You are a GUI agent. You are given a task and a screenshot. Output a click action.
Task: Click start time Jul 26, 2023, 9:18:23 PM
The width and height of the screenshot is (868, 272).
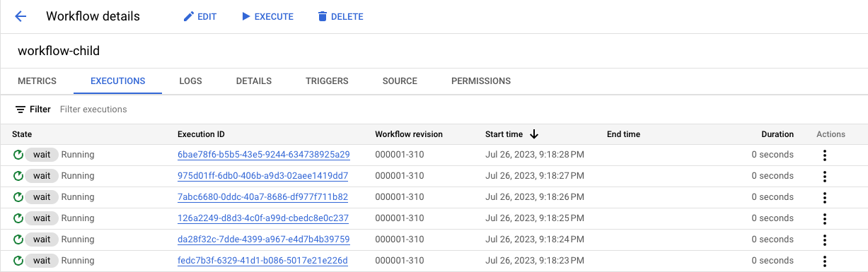(x=535, y=261)
